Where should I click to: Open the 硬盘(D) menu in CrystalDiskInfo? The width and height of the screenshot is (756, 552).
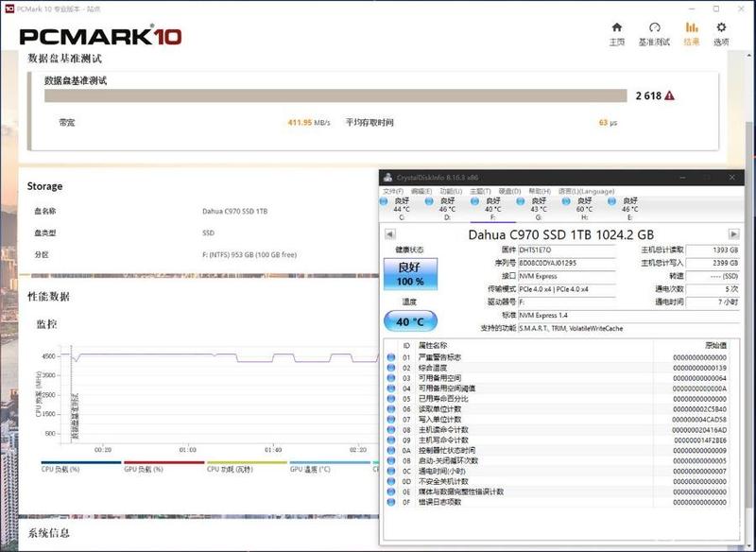coord(509,191)
